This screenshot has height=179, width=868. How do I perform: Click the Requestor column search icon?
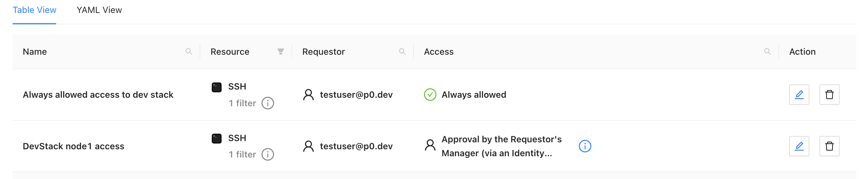pyautogui.click(x=402, y=52)
